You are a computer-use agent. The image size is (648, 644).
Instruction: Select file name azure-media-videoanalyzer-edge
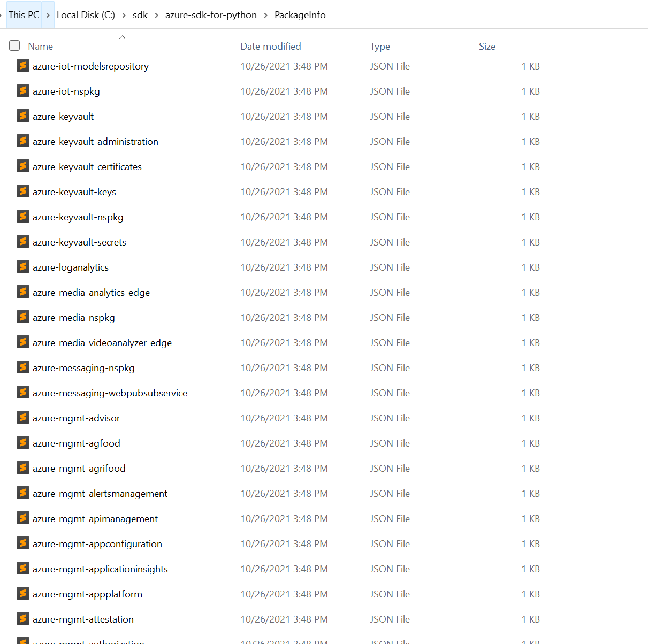[102, 343]
